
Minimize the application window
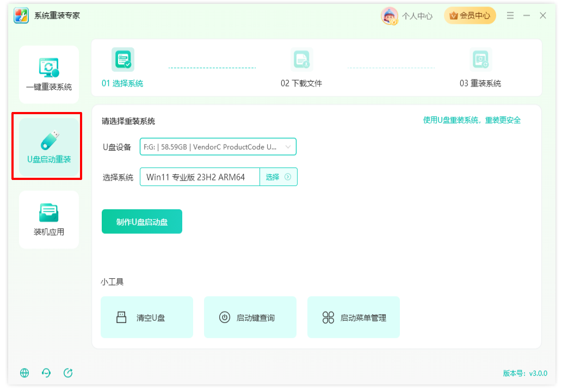pos(527,15)
